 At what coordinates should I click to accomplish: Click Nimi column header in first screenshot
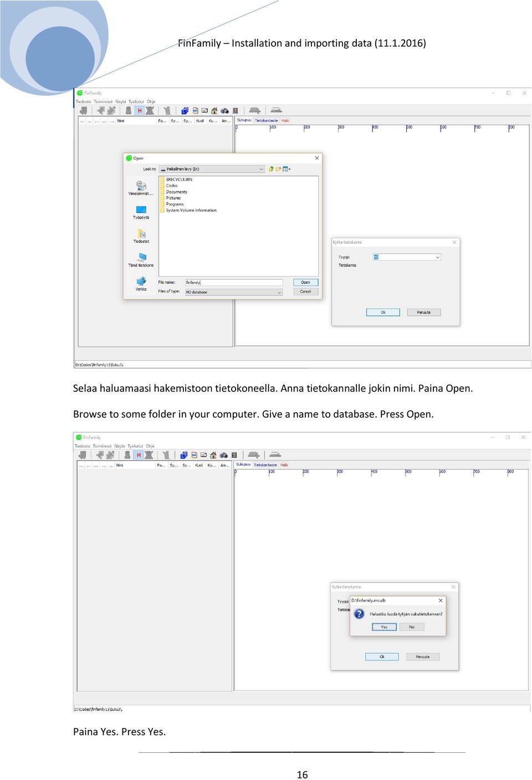[x=136, y=120]
